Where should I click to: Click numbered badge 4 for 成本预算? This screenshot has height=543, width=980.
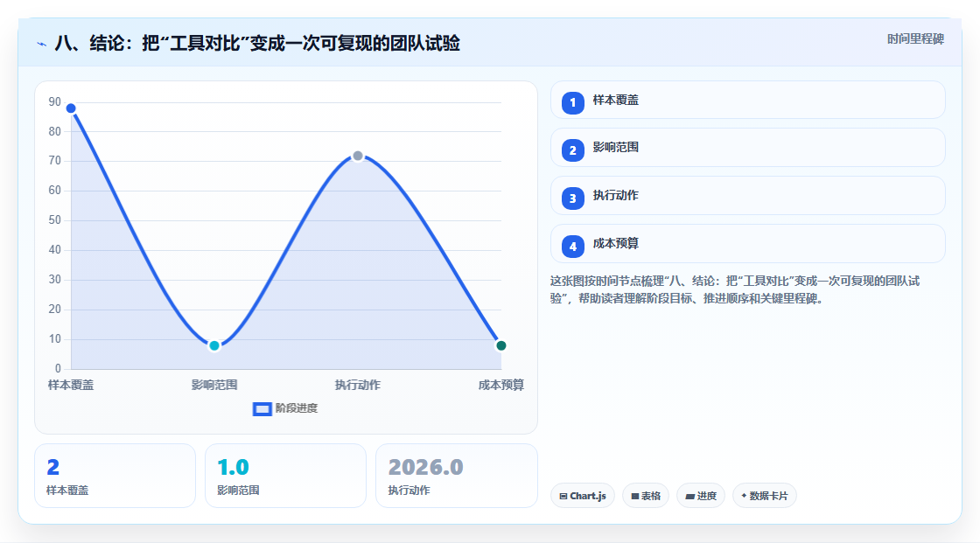[572, 247]
